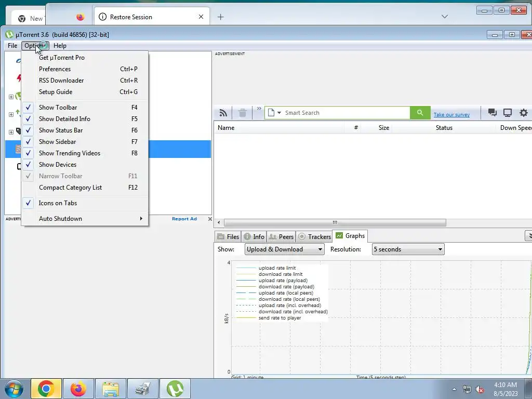Sort by the Size column header
The height and width of the screenshot is (399, 532).
click(x=376, y=128)
